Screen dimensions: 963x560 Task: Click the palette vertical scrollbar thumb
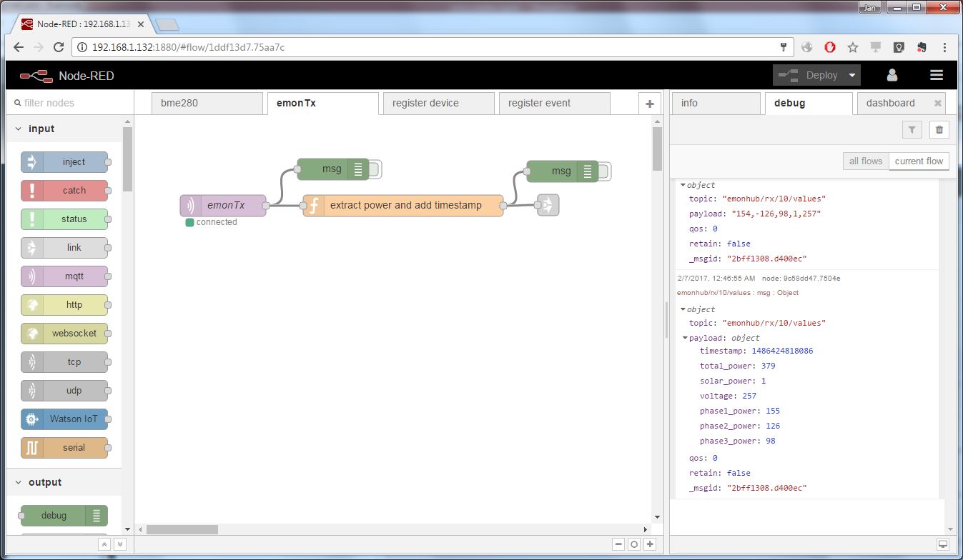pos(127,160)
